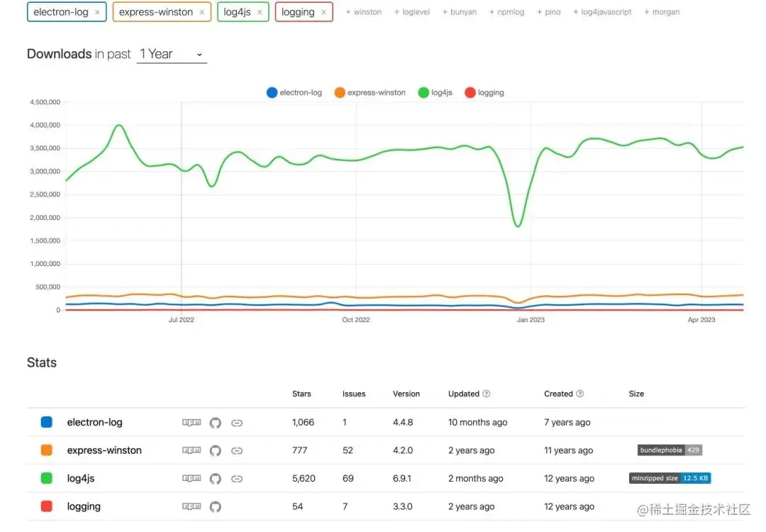The height and width of the screenshot is (532, 766).
Task: Click version 4.4.8 cell
Action: click(403, 422)
